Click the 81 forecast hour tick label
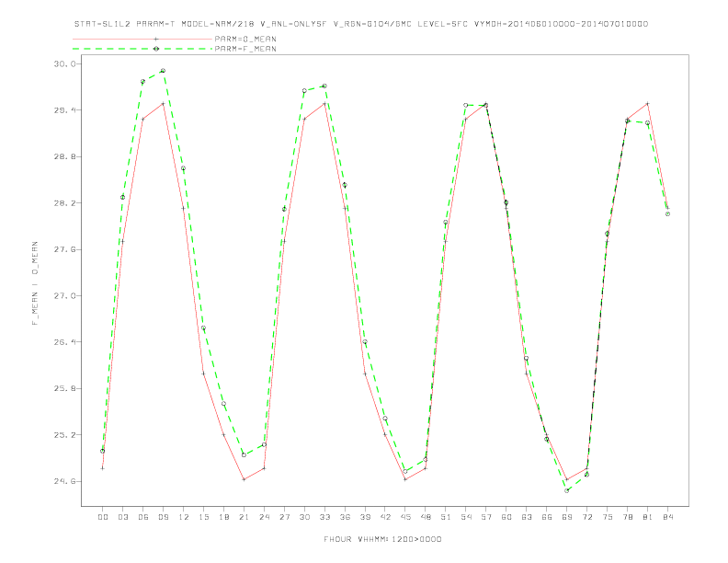Image resolution: width=728 pixels, height=563 pixels. [648, 517]
